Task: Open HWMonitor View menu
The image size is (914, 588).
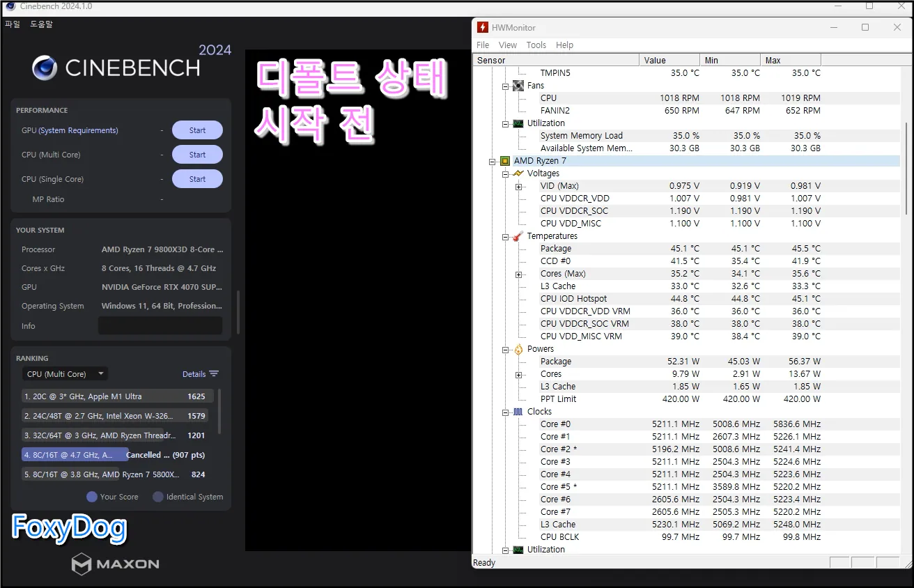Action: pos(508,45)
